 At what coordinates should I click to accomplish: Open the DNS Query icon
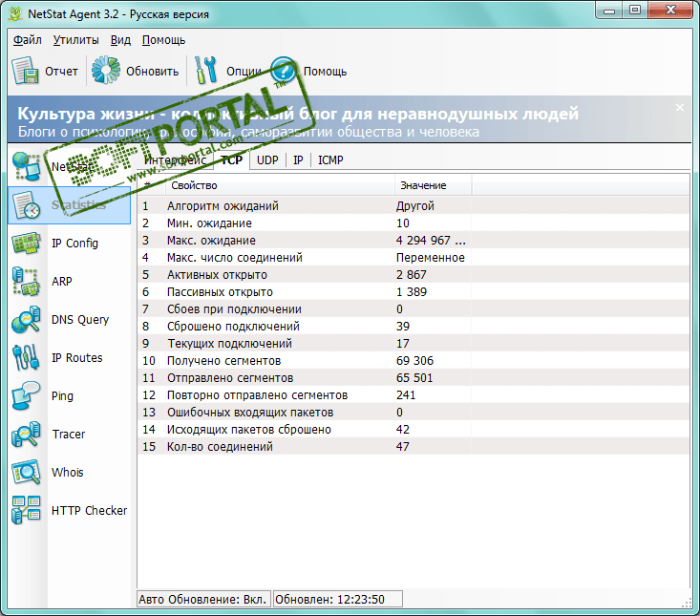pos(27,320)
